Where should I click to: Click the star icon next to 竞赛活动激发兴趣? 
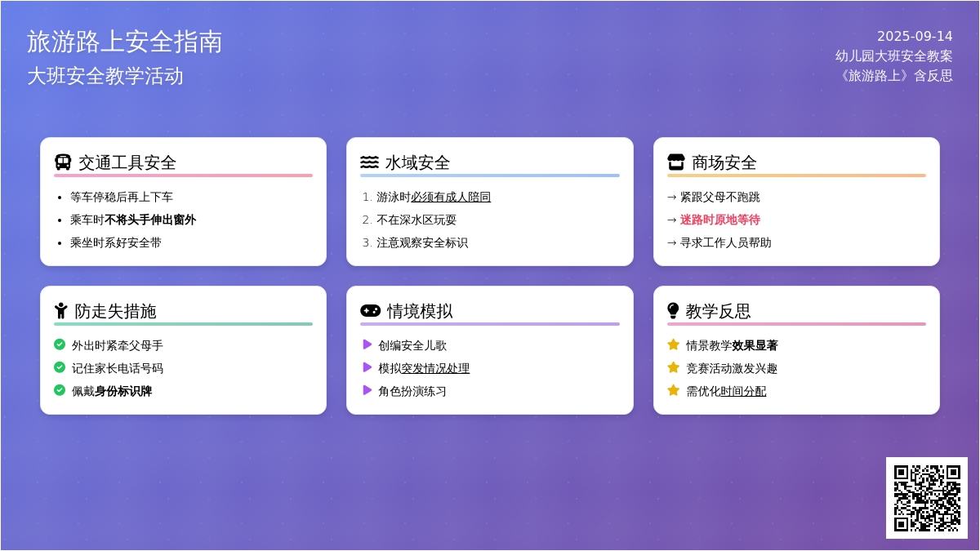tap(673, 367)
